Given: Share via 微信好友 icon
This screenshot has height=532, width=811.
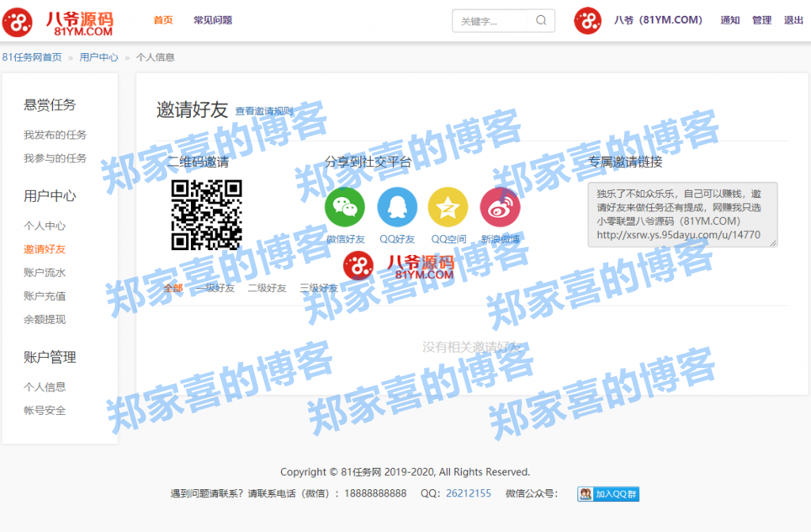Looking at the screenshot, I should pos(345,207).
